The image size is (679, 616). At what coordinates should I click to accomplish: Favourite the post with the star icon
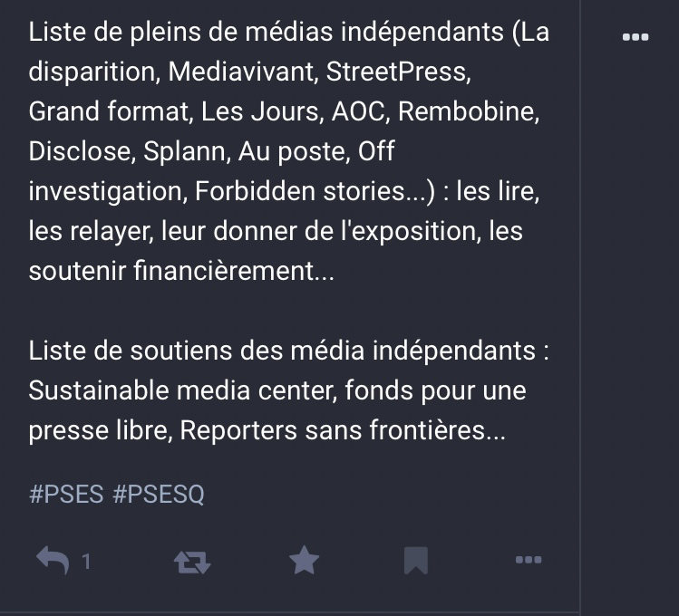pos(304,561)
